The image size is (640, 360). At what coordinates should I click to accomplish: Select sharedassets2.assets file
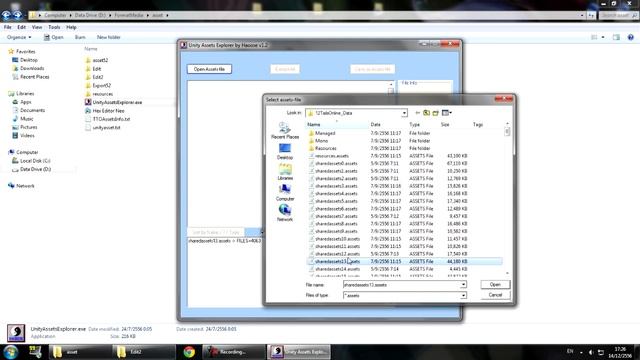pos(336,178)
